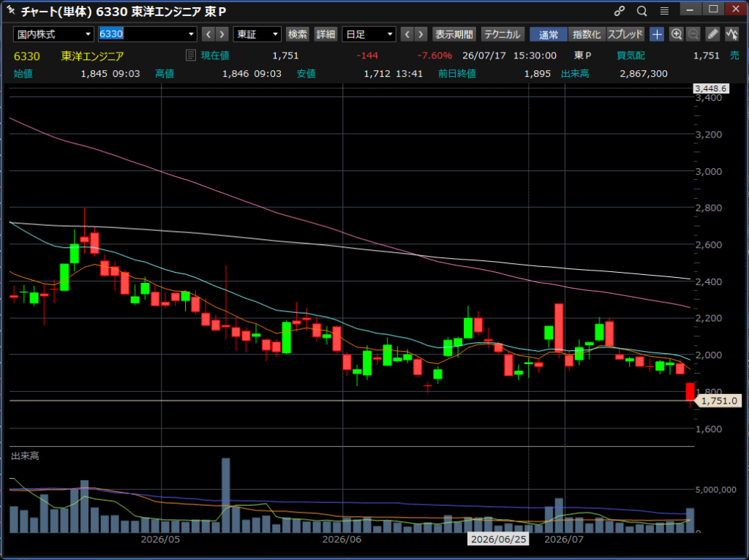Click the chart cursor analysis icon
Viewport: 749px width, 560px height.
pos(731,34)
